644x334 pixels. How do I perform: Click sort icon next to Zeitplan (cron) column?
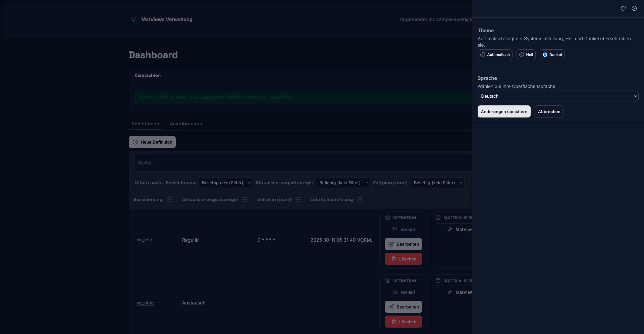tap(298, 200)
